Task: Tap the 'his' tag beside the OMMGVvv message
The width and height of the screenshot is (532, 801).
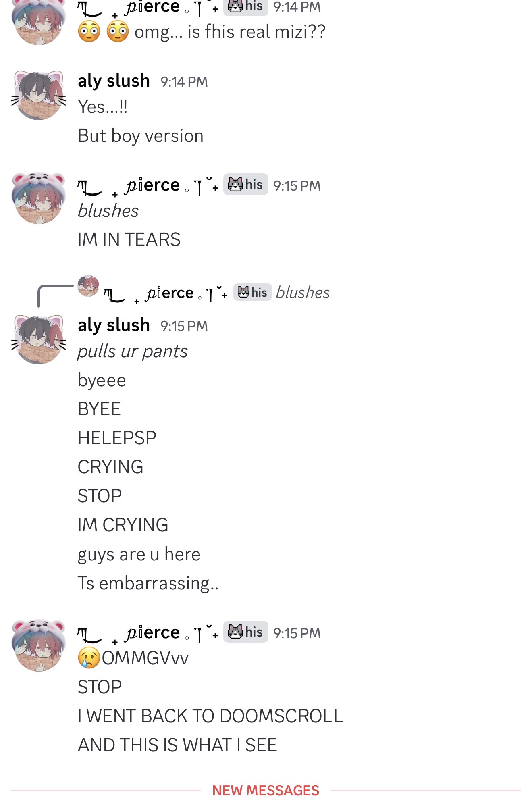Action: point(245,632)
